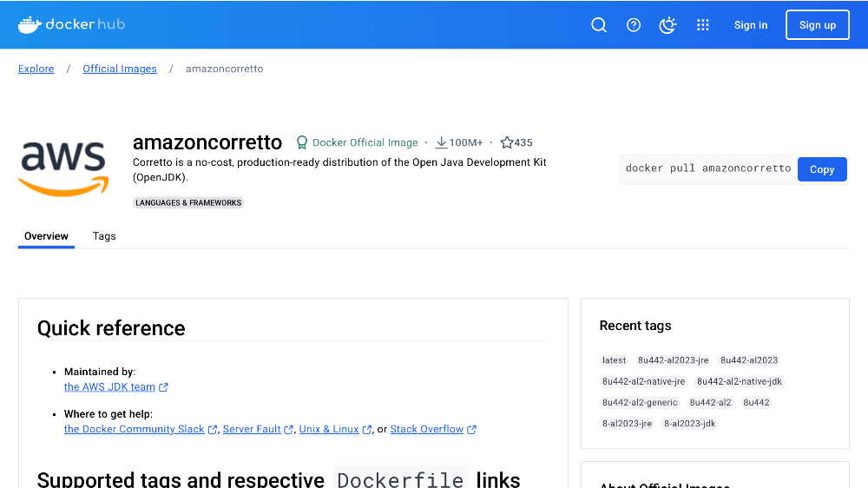868x488 pixels.
Task: Click the amazoncorretto repository title
Action: pos(207,142)
